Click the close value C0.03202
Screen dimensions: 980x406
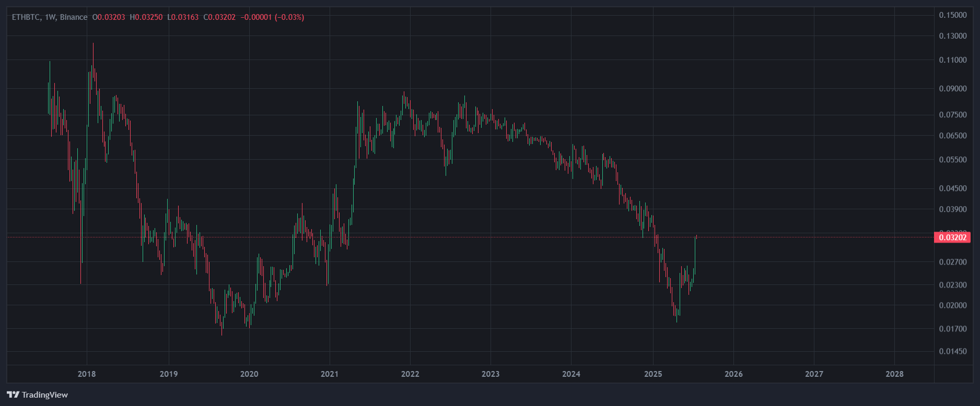tap(219, 17)
